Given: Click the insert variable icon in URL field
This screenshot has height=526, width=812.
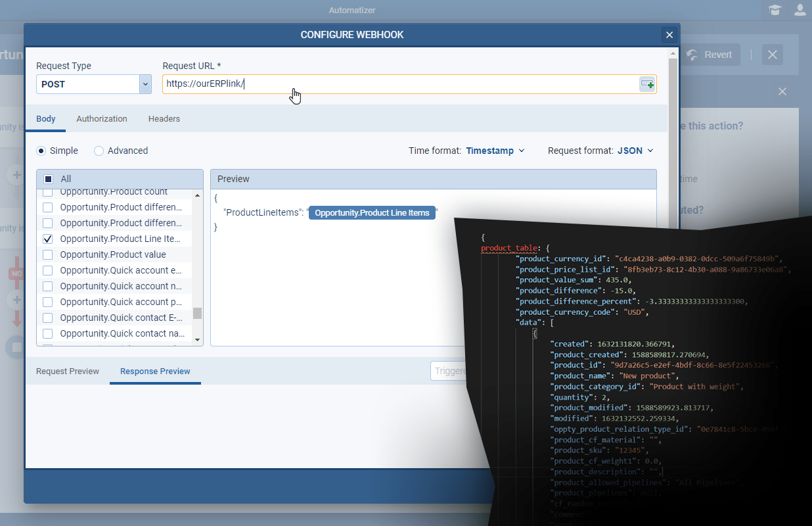Looking at the screenshot, I should click(647, 84).
